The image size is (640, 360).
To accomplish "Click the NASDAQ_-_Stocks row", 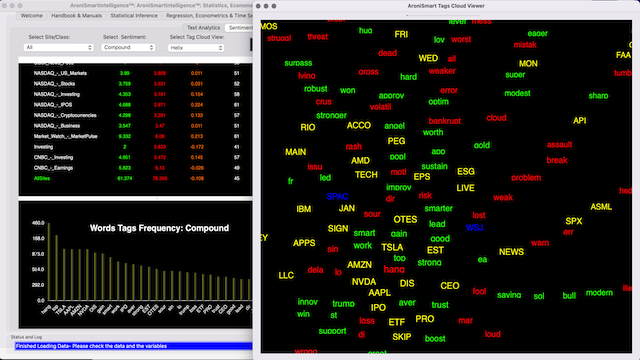I will pyautogui.click(x=136, y=84).
